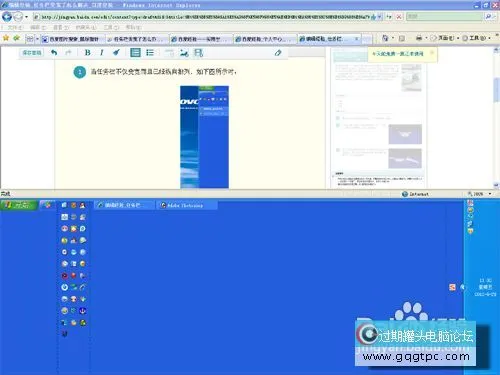Click the Add to Favorites icon
Viewport: 500px width, 375px height.
[x=16, y=38]
